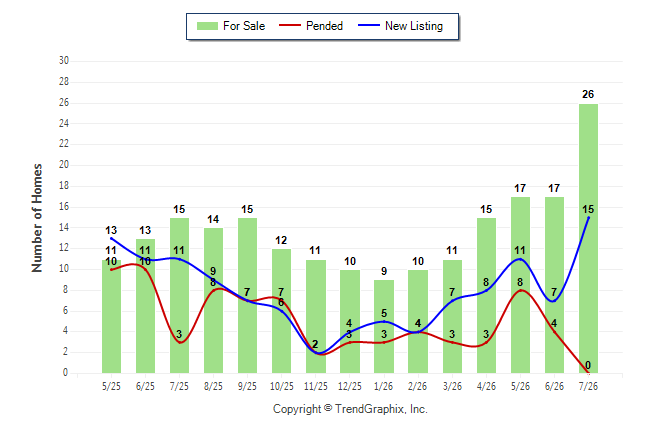This screenshot has width=646, height=434.
Task: Click the Pended point labeled 0
Action: point(588,373)
